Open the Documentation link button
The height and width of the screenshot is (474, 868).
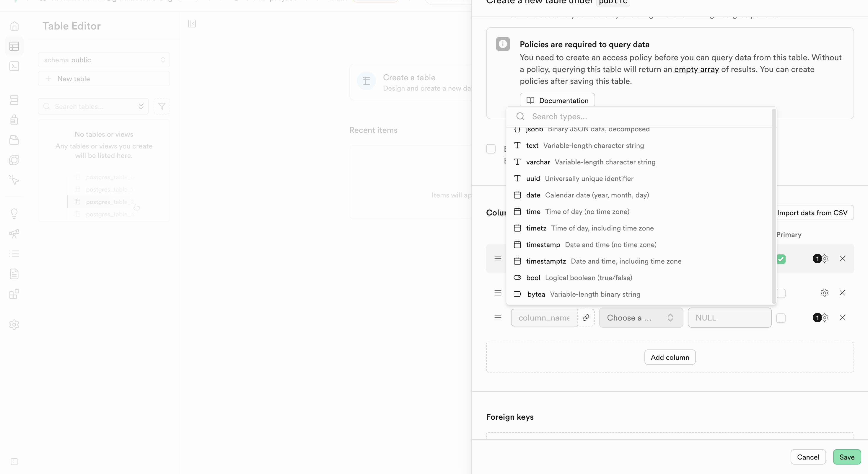(x=557, y=100)
